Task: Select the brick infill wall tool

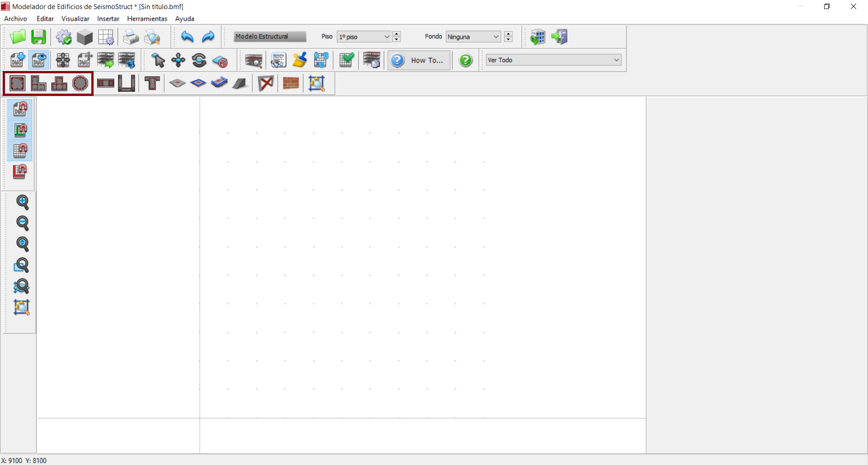Action: 291,83
